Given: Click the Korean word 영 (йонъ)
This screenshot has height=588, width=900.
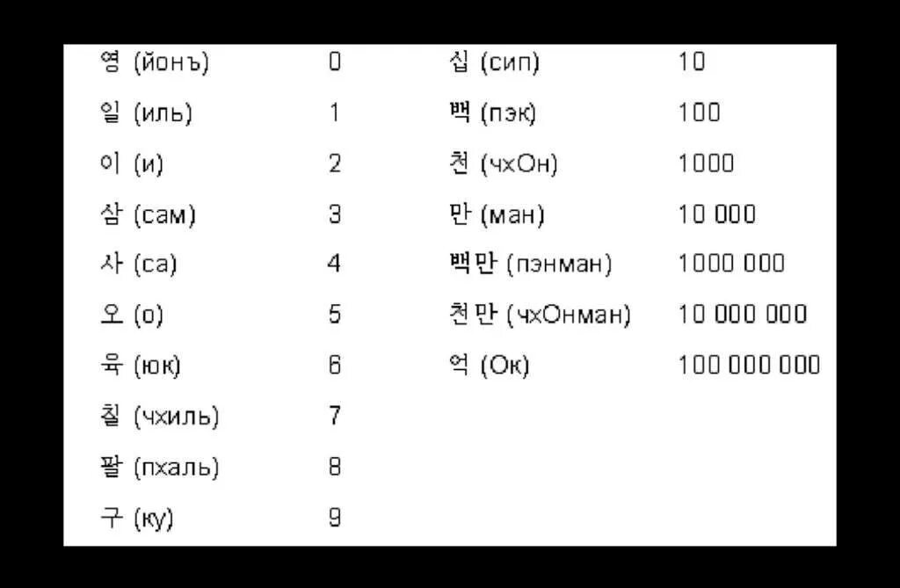Looking at the screenshot, I should coord(155,62).
